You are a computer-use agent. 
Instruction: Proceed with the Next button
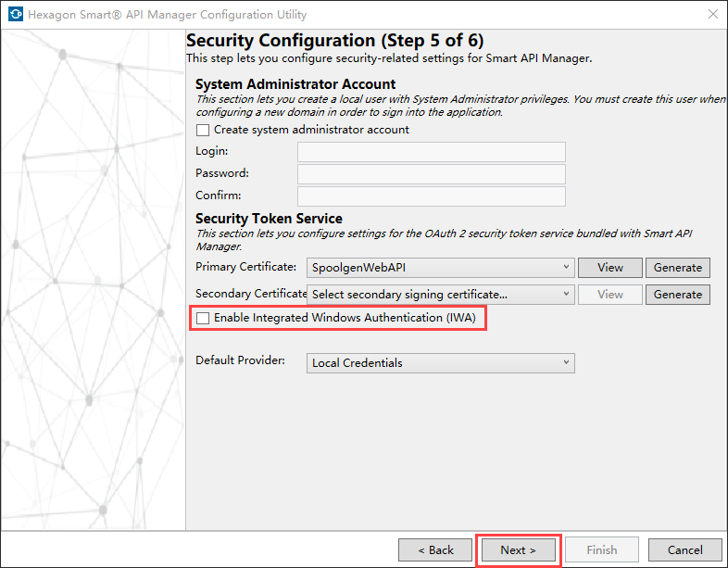click(x=518, y=549)
